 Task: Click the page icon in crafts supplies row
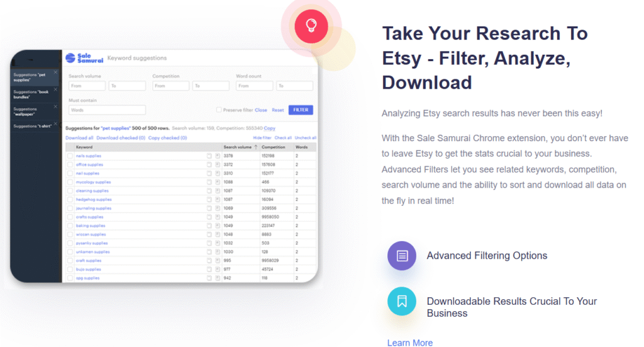[x=217, y=217]
